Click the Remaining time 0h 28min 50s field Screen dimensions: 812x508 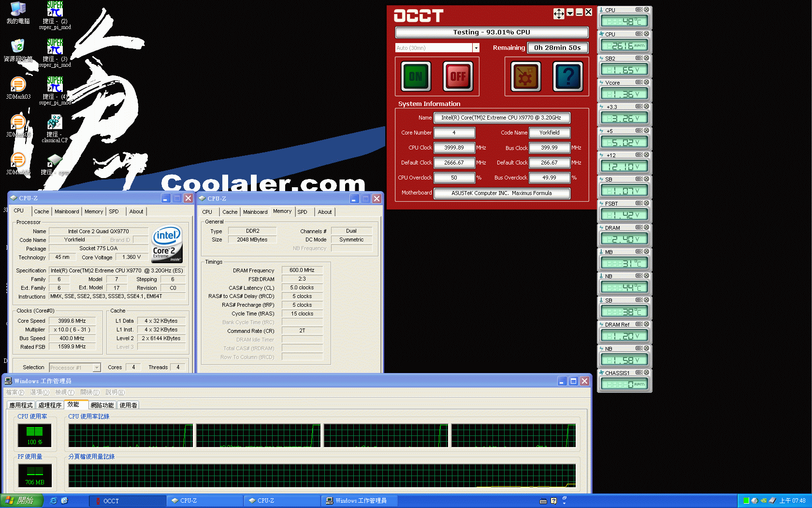click(557, 47)
